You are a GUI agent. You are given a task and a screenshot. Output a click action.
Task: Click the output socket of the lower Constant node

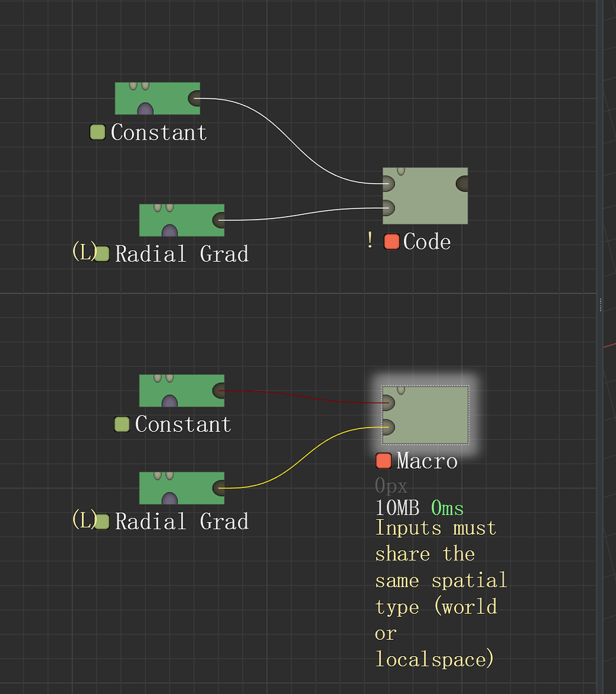click(219, 390)
